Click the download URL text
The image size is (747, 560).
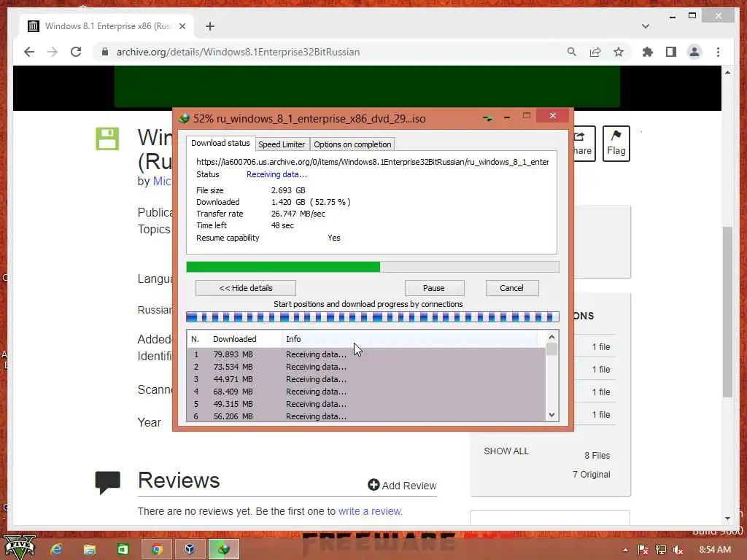pos(372,162)
